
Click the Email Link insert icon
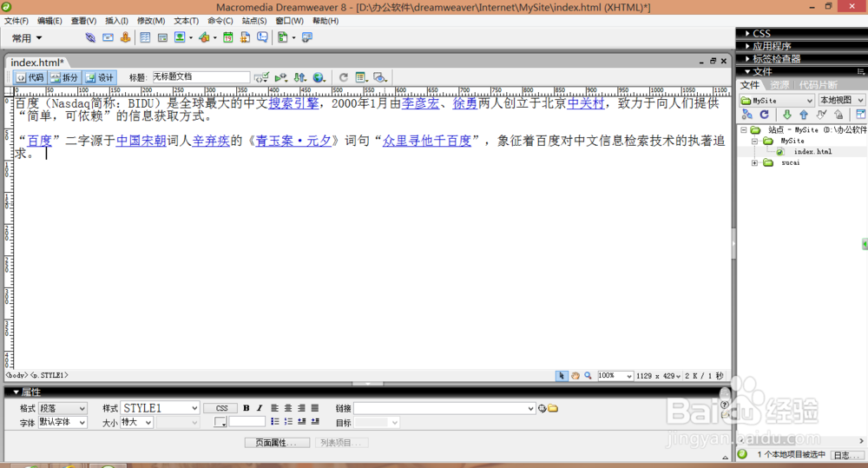108,37
